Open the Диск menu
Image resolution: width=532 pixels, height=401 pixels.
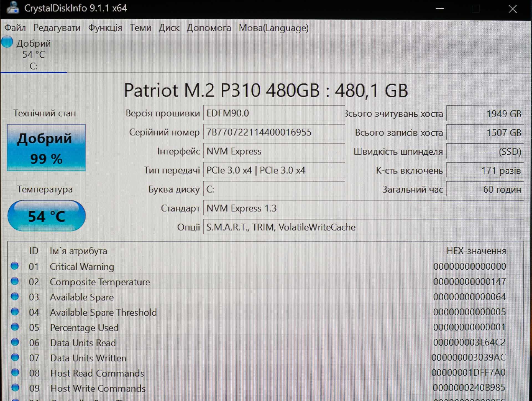(x=169, y=28)
